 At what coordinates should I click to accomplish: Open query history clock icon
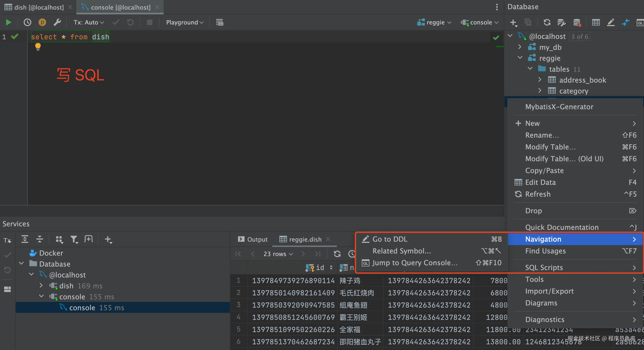click(x=27, y=22)
